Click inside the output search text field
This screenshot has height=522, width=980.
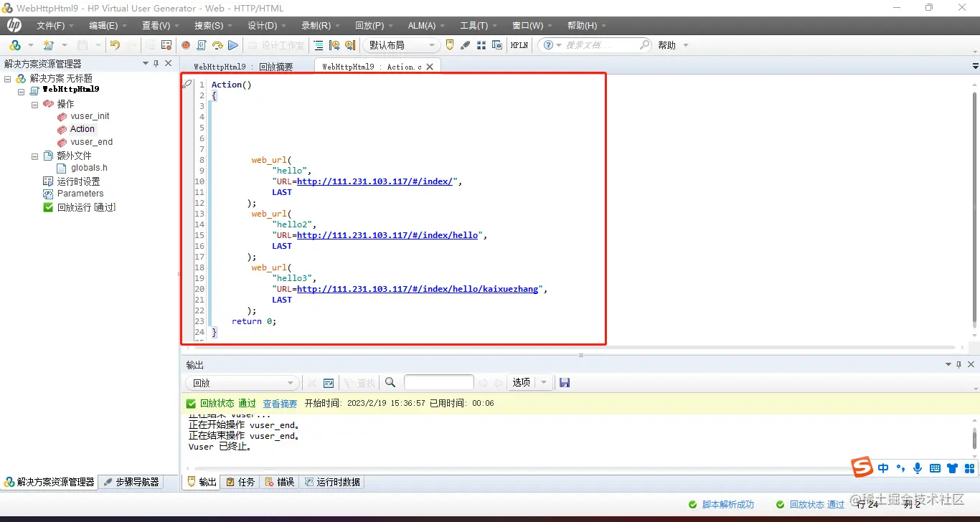point(438,381)
